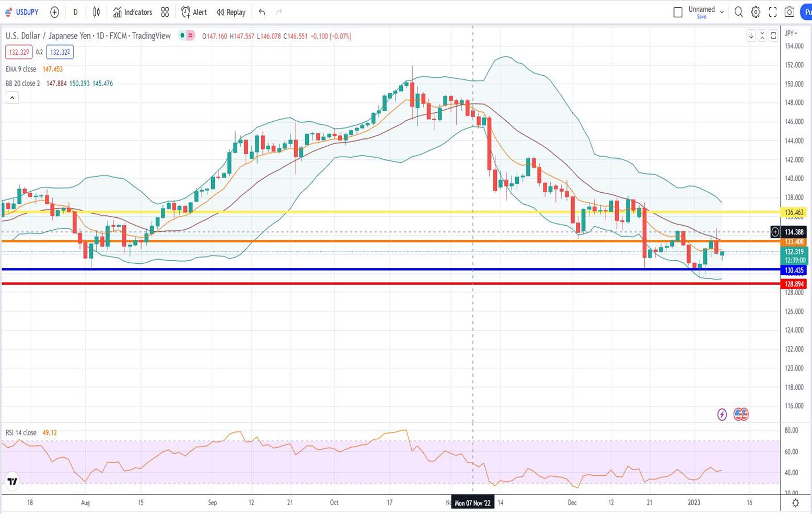The height and width of the screenshot is (514, 812).
Task: Click the Alert button
Action: click(x=194, y=12)
